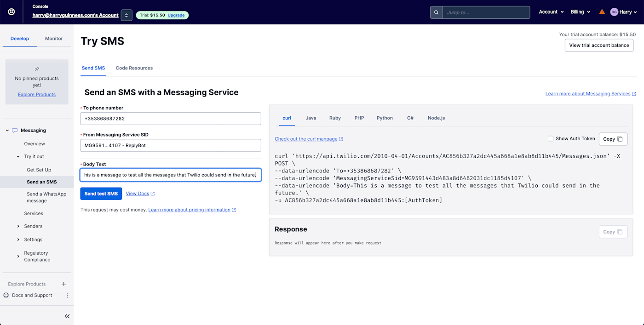Select the Node.js code tab
This screenshot has width=644, height=325.
click(x=436, y=118)
